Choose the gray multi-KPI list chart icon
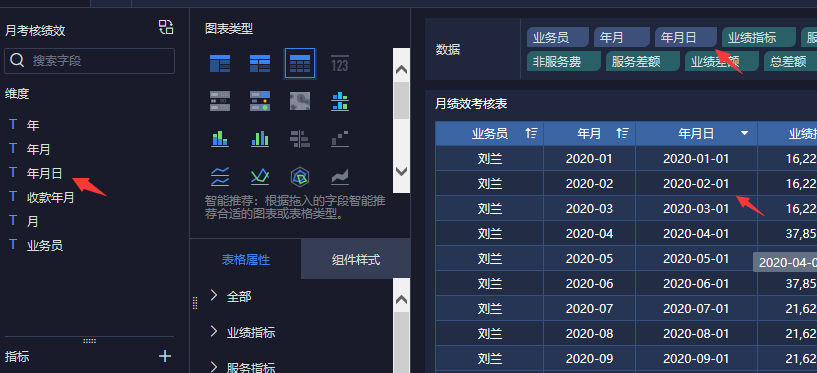Screen dimensions: 817x373 click(x=220, y=101)
